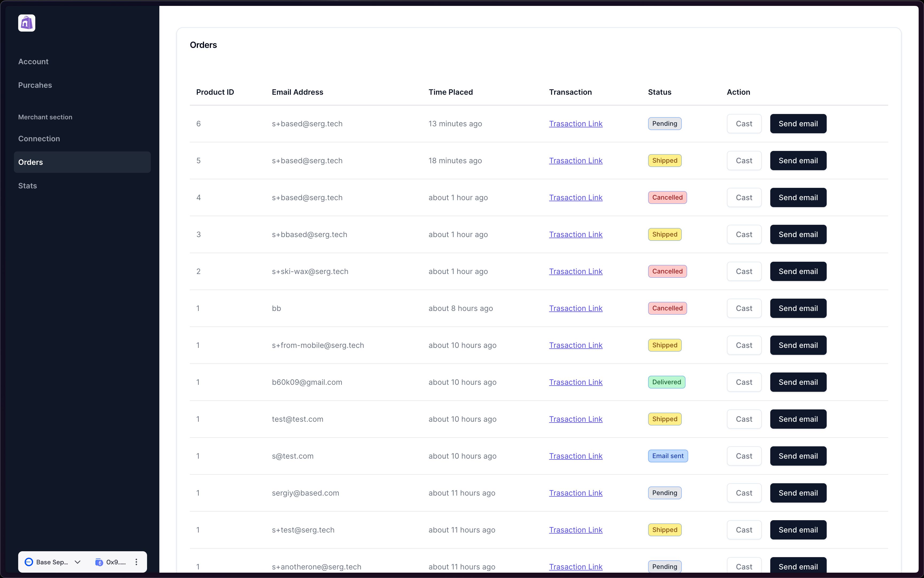Click the Email sent status badge
The height and width of the screenshot is (578, 924).
668,456
